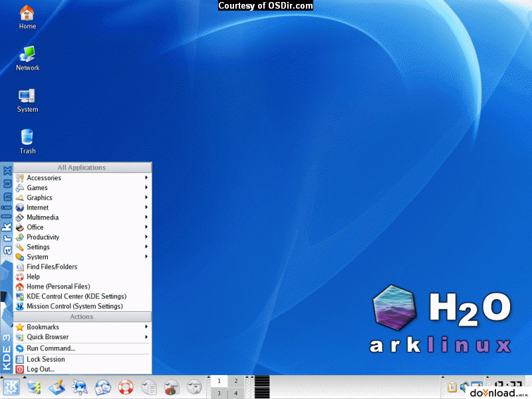
Task: Launch the Konqueror globe-and-gear icon in the panel
Action: tap(80, 387)
